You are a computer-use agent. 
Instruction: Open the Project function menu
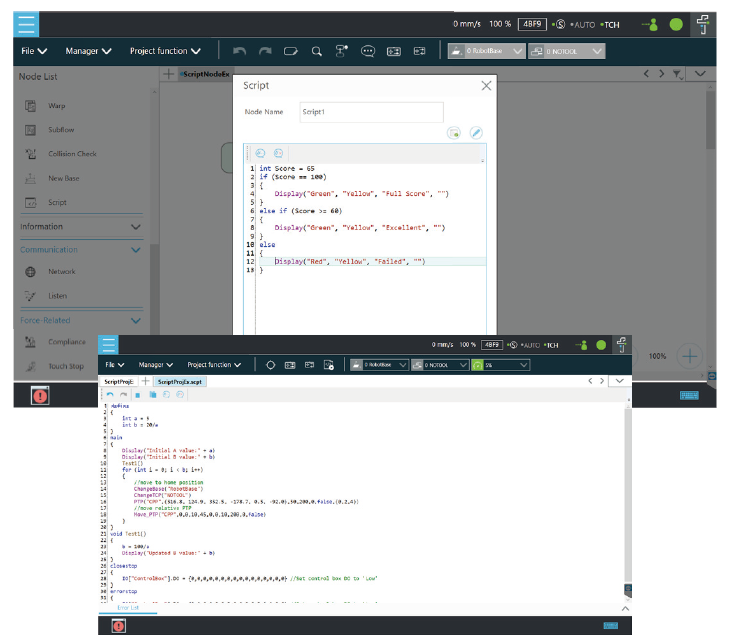coord(165,51)
